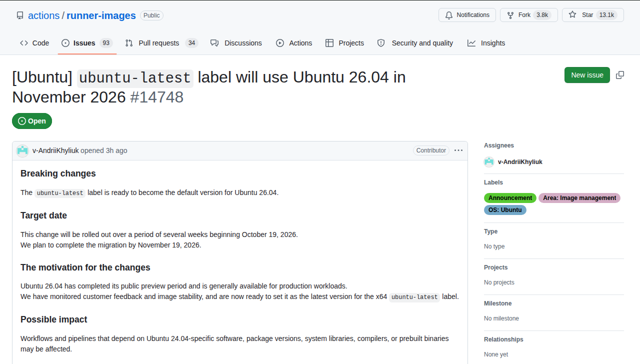
Task: Click the Pull requests count badge 34
Action: [x=191, y=43]
